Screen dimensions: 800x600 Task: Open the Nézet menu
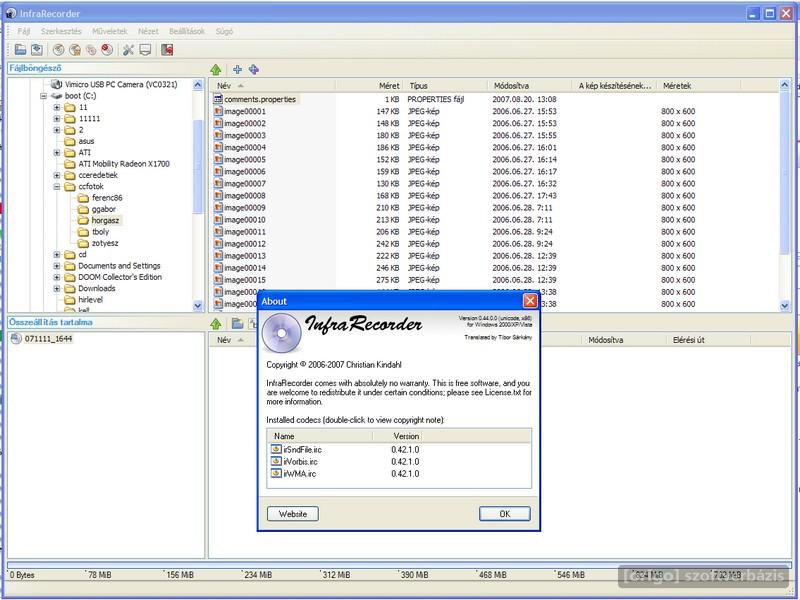(148, 31)
